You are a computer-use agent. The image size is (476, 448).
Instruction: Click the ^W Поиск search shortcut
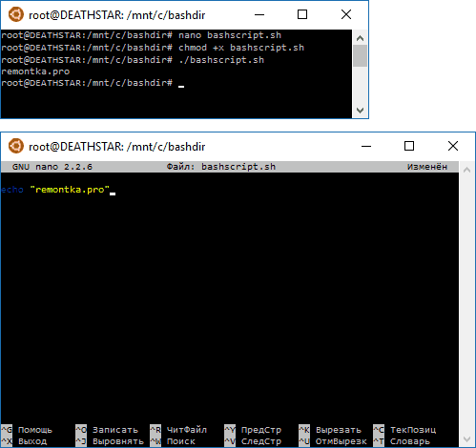(x=173, y=441)
